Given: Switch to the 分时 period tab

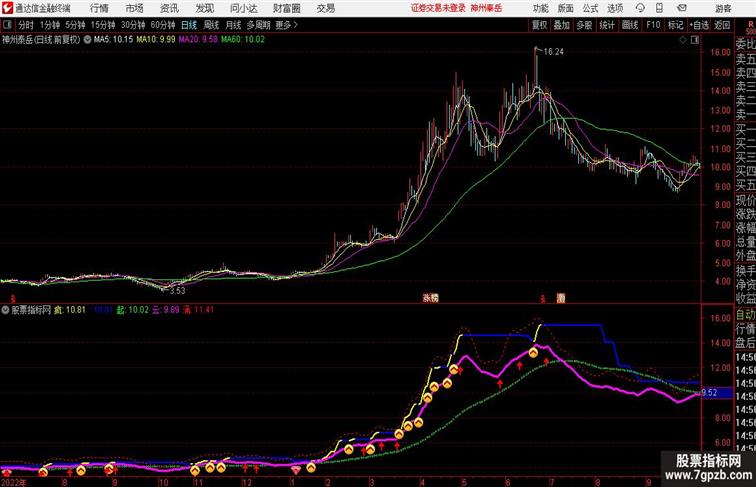Looking at the screenshot, I should click(26, 25).
